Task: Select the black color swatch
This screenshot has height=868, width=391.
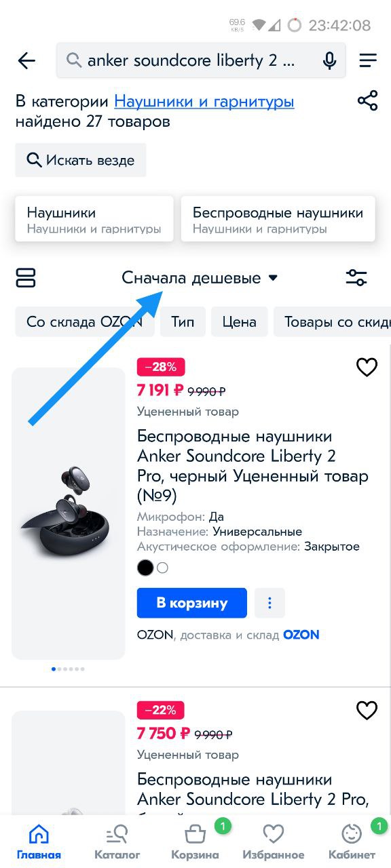Action: (x=145, y=568)
